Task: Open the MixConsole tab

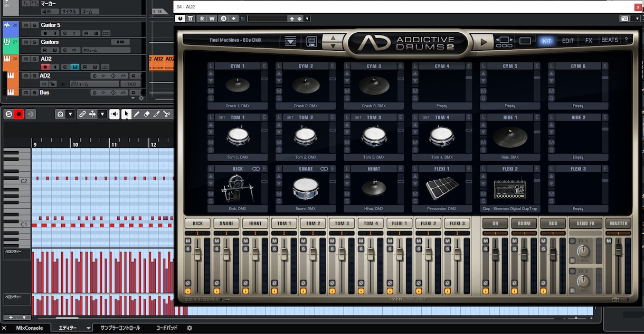Action: [x=30, y=328]
